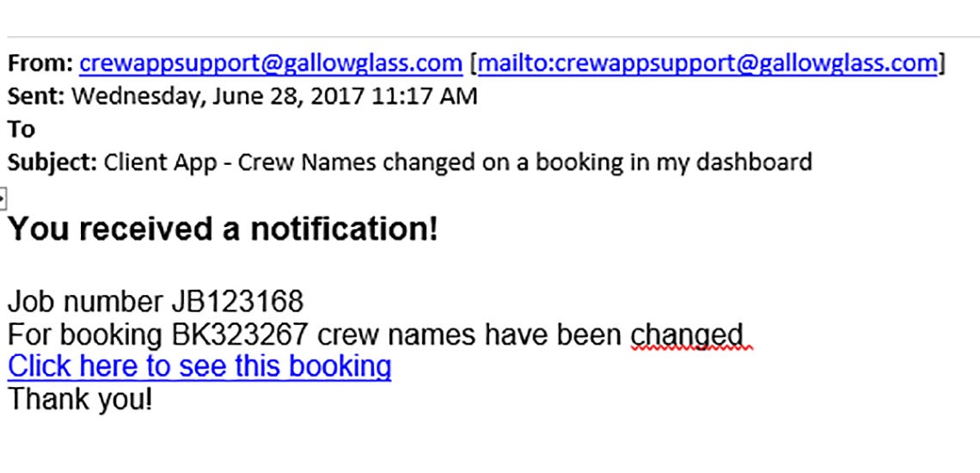Click the 'Thank you!' closing text
Viewport: 980px width, 473px height.
click(80, 399)
